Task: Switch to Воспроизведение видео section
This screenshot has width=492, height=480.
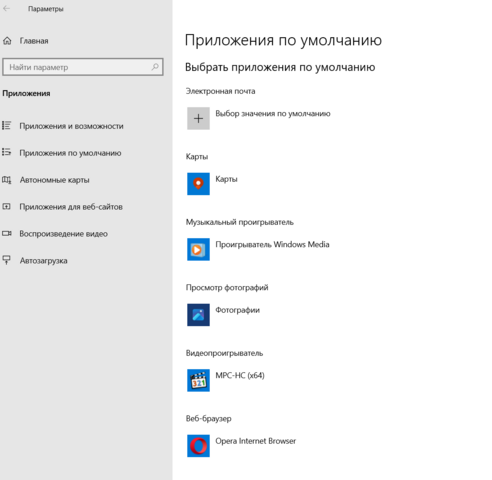Action: point(64,234)
